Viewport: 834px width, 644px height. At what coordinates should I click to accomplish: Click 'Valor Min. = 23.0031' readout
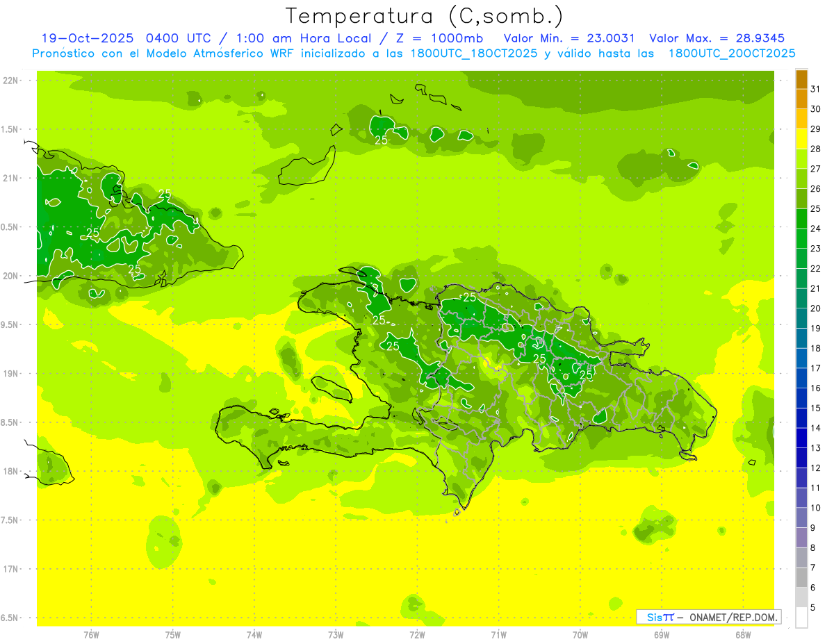click(569, 38)
